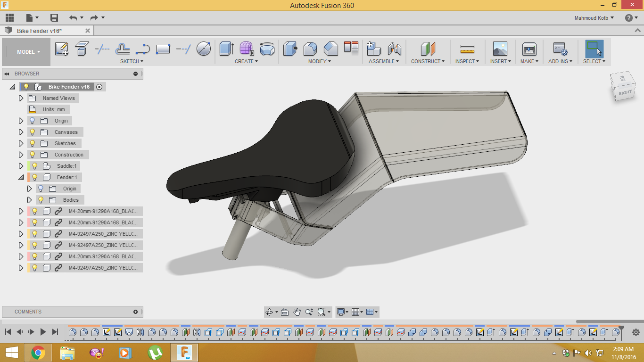Open the Create Form tool icon

tap(247, 49)
